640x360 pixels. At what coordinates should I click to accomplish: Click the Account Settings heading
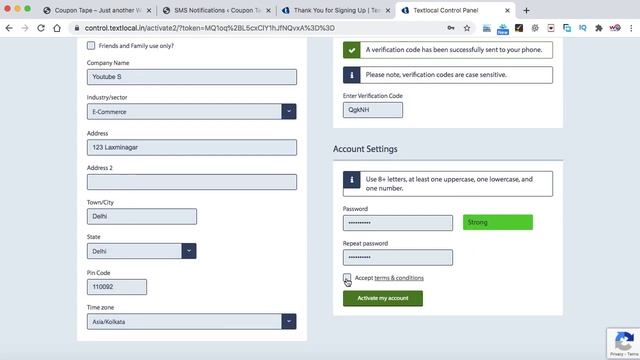(x=365, y=149)
